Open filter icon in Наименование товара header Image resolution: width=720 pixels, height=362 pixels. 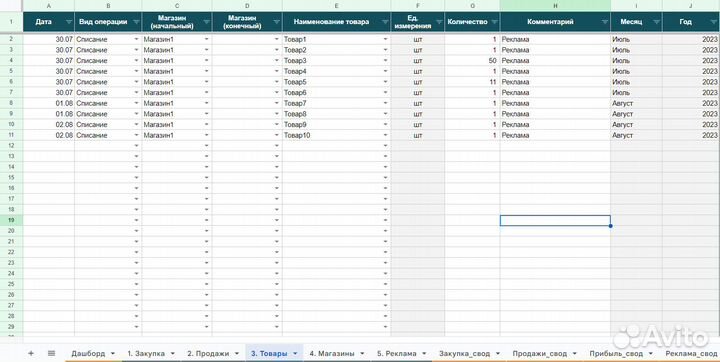point(385,22)
